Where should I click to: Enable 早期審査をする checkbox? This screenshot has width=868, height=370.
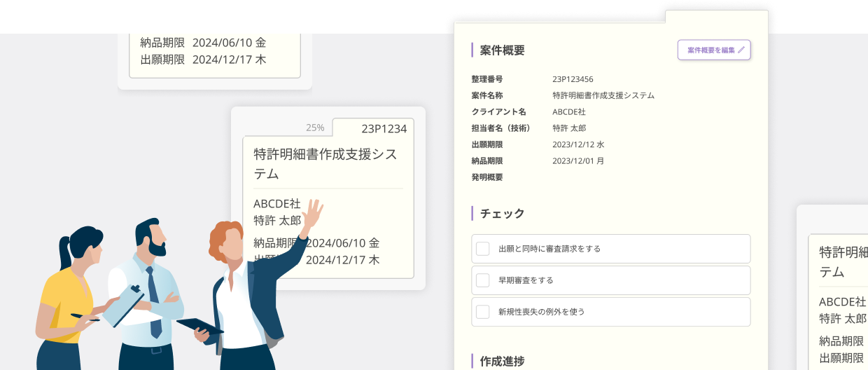click(x=483, y=280)
